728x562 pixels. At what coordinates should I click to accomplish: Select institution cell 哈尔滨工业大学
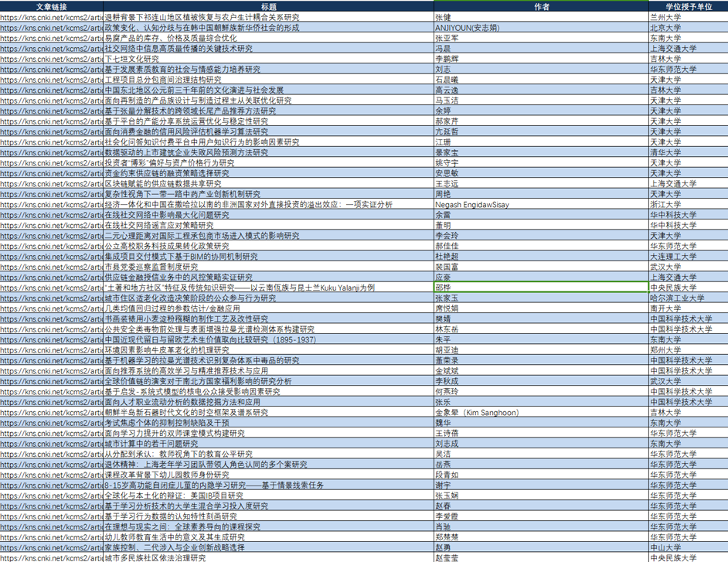689,298
